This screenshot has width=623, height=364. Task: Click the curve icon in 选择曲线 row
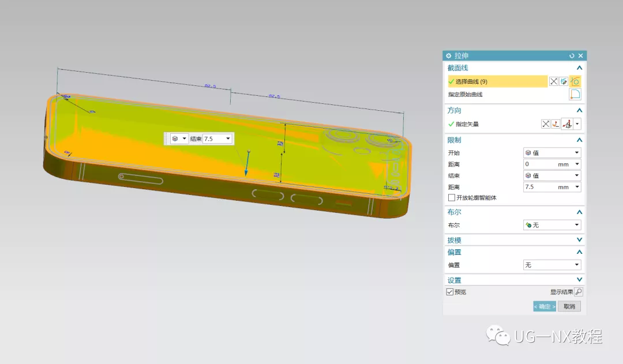pos(575,81)
